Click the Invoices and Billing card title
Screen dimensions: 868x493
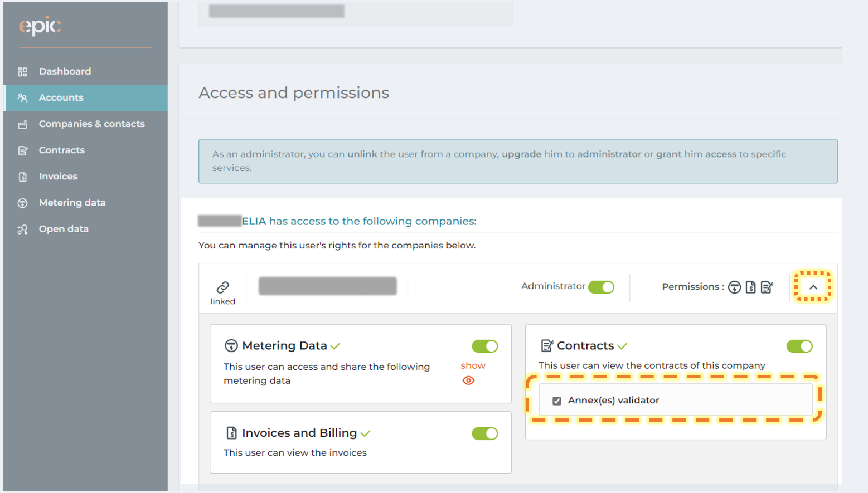pyautogui.click(x=299, y=433)
